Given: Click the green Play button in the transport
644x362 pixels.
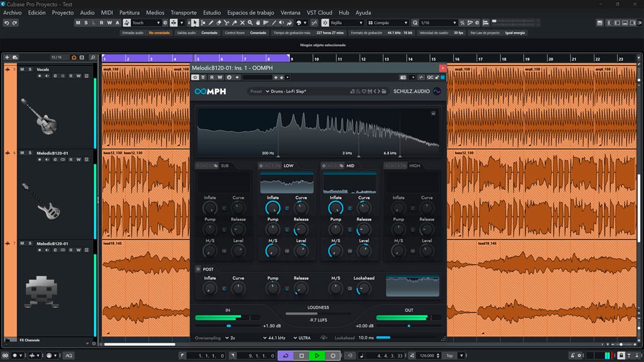Looking at the screenshot, I should coord(317,356).
